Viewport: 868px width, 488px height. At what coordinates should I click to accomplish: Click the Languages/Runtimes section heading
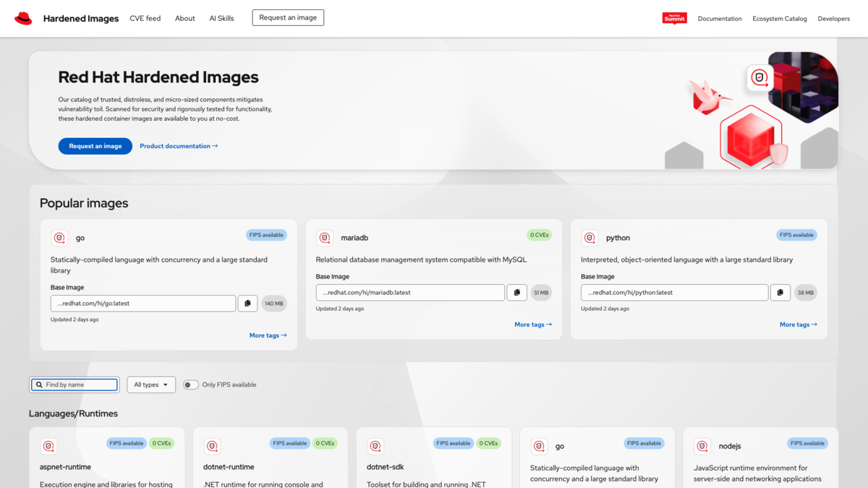[73, 414]
